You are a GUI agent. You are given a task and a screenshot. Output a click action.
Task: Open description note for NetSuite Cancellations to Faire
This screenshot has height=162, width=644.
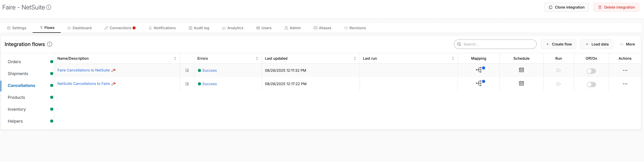tap(187, 84)
